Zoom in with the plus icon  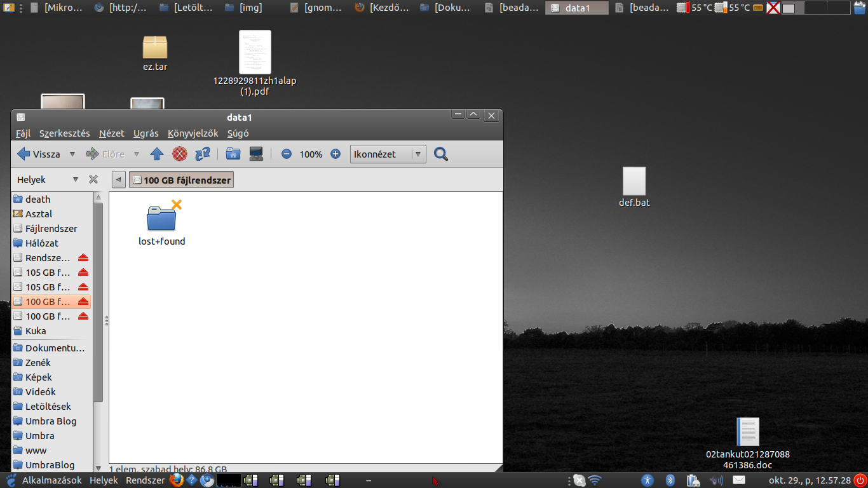click(336, 154)
